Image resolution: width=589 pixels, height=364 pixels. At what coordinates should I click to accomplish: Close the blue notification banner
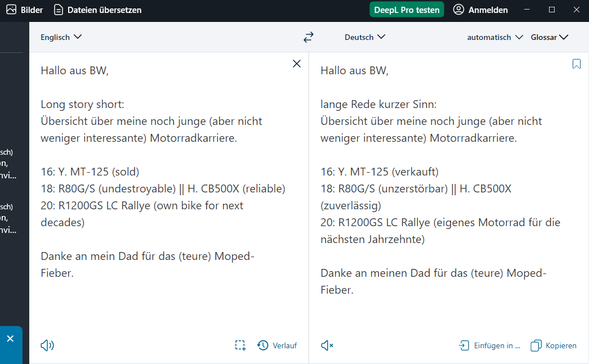point(10,339)
